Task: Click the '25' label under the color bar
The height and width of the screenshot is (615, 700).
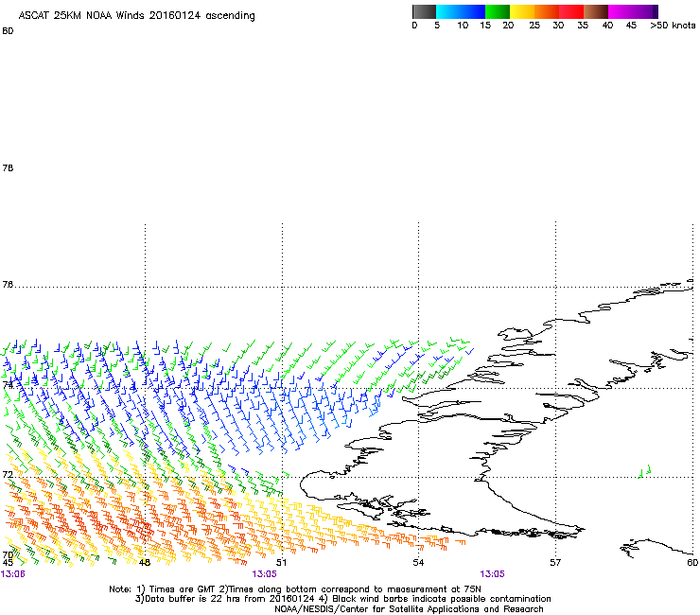Action: [534, 26]
